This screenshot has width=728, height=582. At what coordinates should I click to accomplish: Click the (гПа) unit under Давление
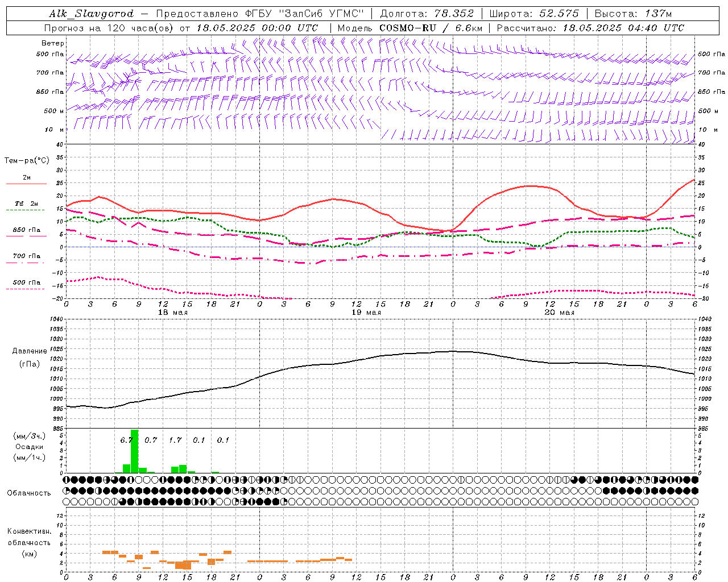pos(28,364)
